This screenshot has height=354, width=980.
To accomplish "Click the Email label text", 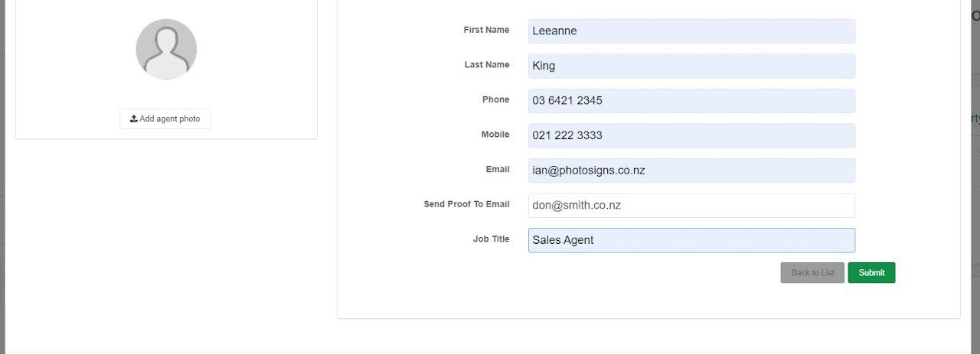I will tap(498, 169).
